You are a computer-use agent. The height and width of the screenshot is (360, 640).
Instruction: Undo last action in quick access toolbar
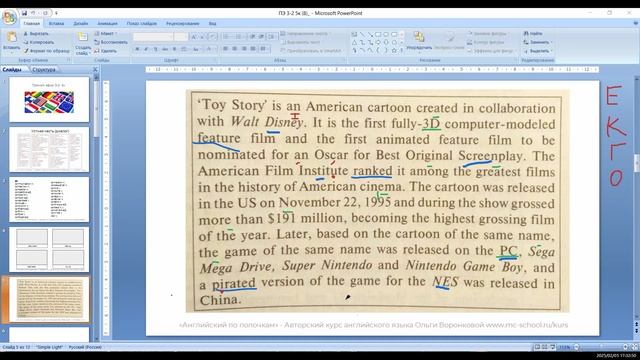tap(33, 13)
